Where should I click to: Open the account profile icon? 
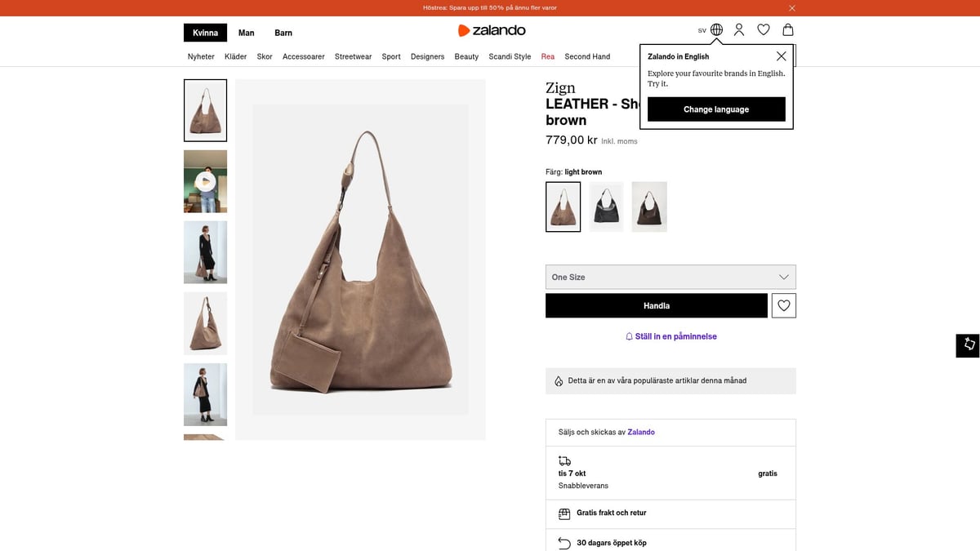(x=739, y=30)
